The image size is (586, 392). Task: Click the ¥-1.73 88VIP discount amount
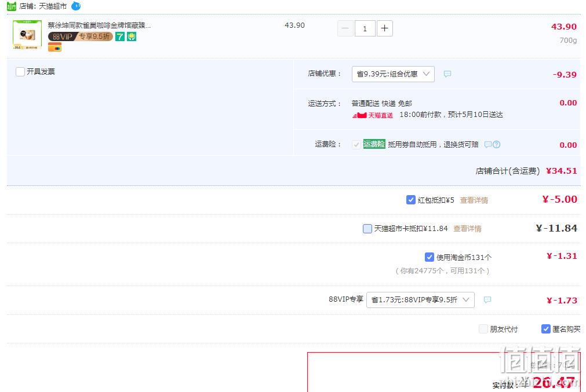(x=562, y=301)
